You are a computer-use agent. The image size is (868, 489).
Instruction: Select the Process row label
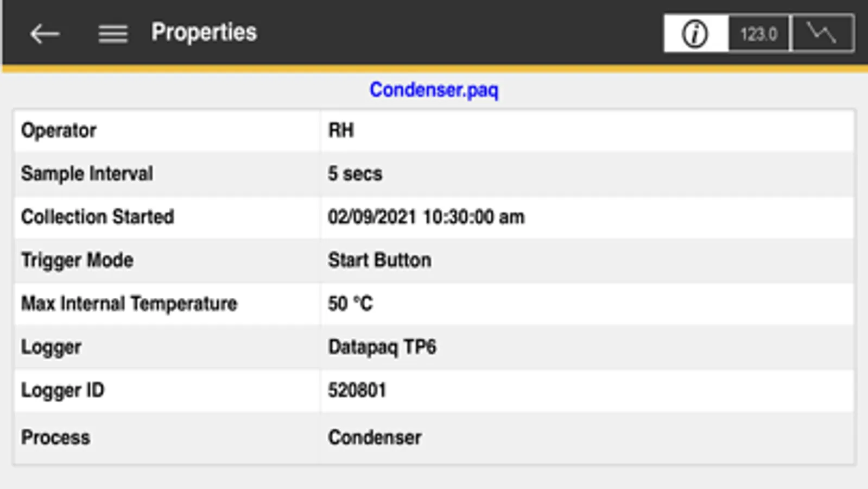55,437
